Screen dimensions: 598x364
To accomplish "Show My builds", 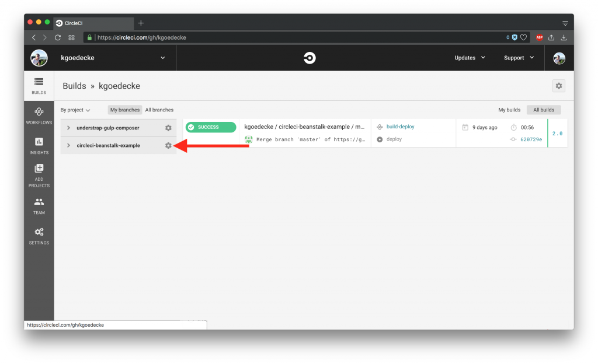I will (x=509, y=110).
